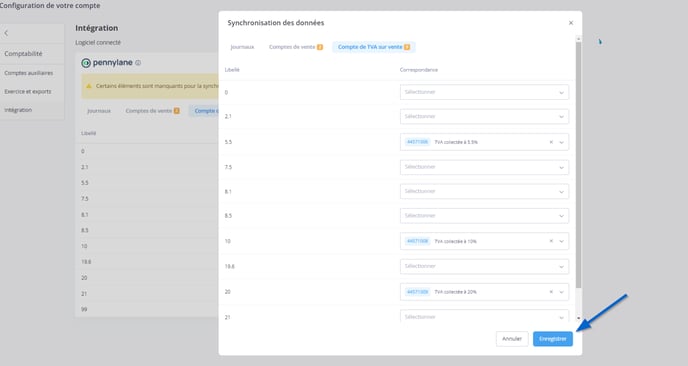Click the Annuler button
Viewport: 688px width, 366px height.
[512, 339]
